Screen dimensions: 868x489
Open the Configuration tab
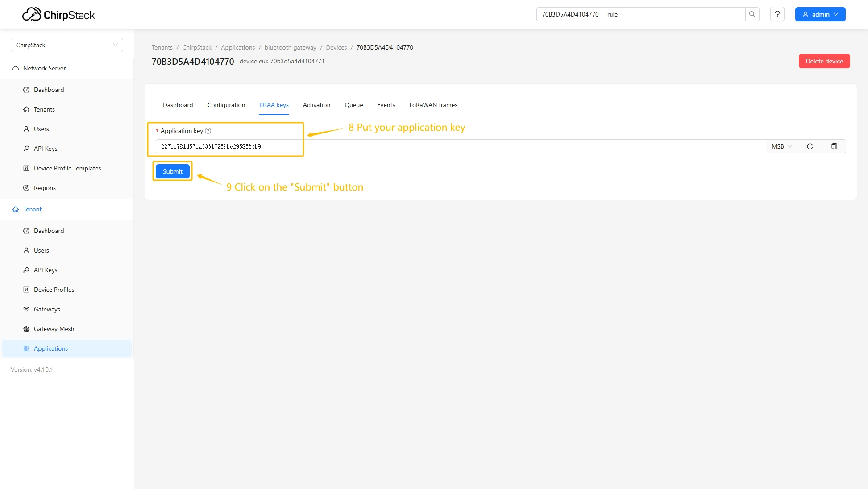pyautogui.click(x=226, y=105)
